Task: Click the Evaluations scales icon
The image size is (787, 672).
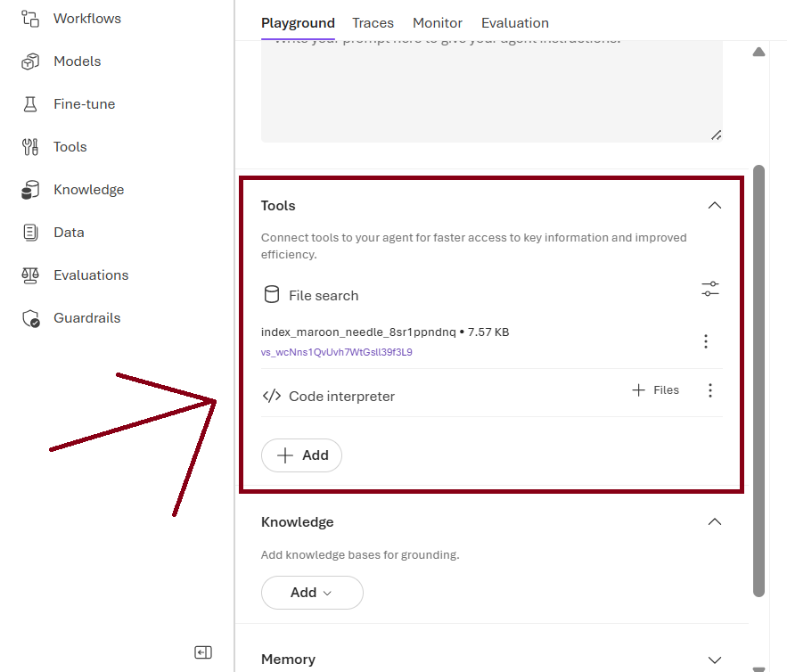Action: click(30, 275)
